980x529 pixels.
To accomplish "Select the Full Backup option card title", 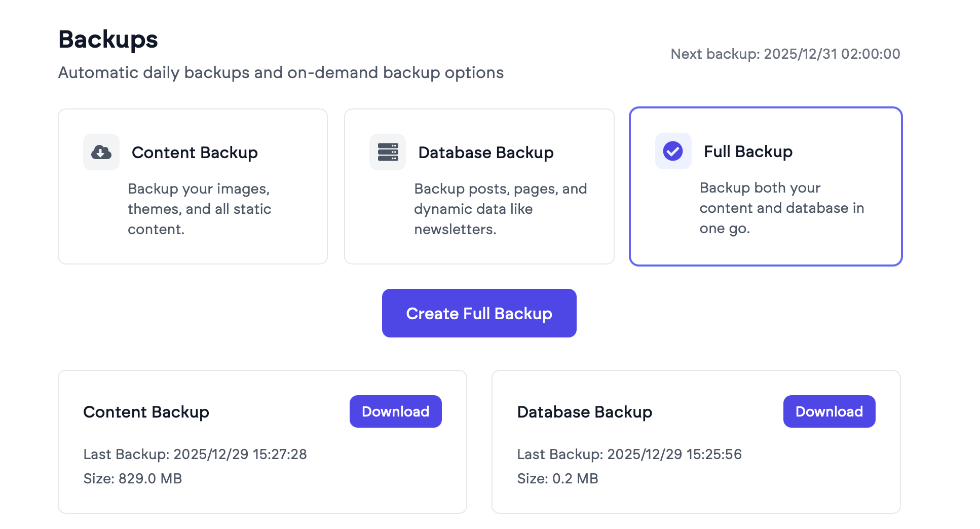I will click(x=748, y=152).
